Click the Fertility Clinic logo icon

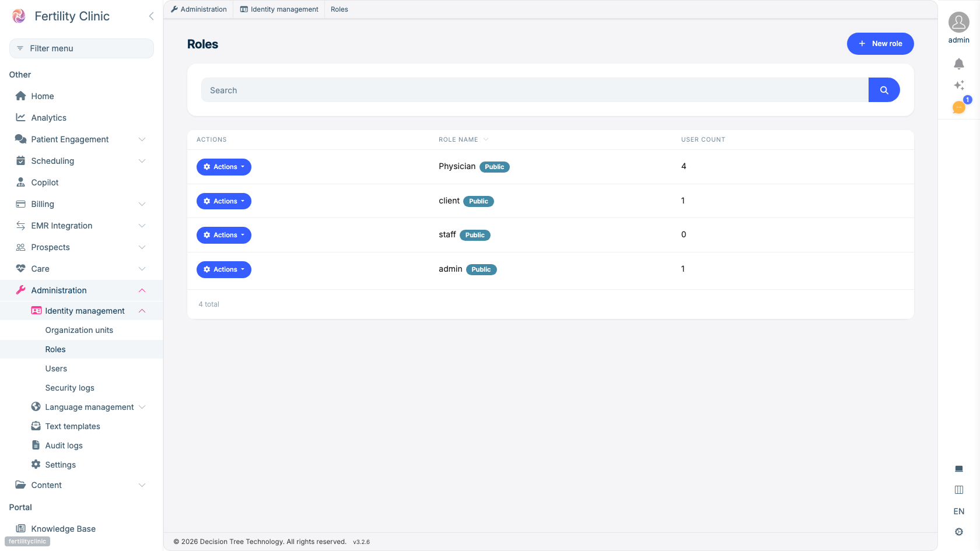point(19,16)
